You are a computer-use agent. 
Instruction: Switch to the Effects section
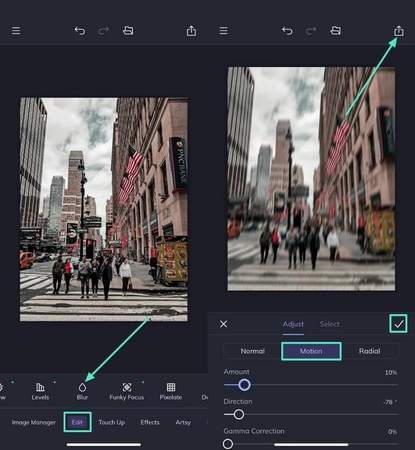(x=150, y=422)
